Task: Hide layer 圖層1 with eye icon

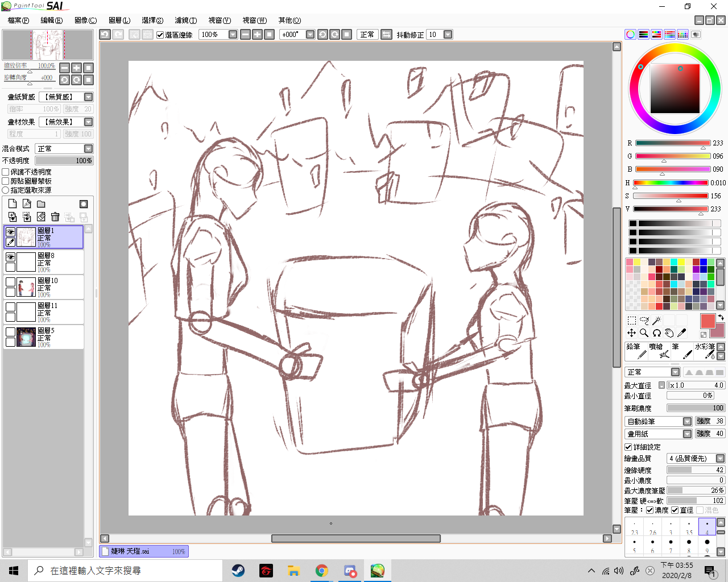Action: click(10, 232)
